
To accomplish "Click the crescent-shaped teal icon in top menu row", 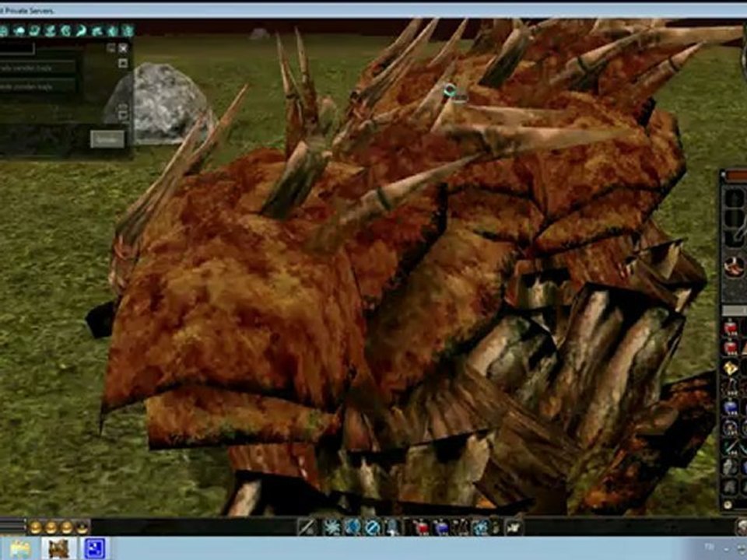I will pos(82,31).
